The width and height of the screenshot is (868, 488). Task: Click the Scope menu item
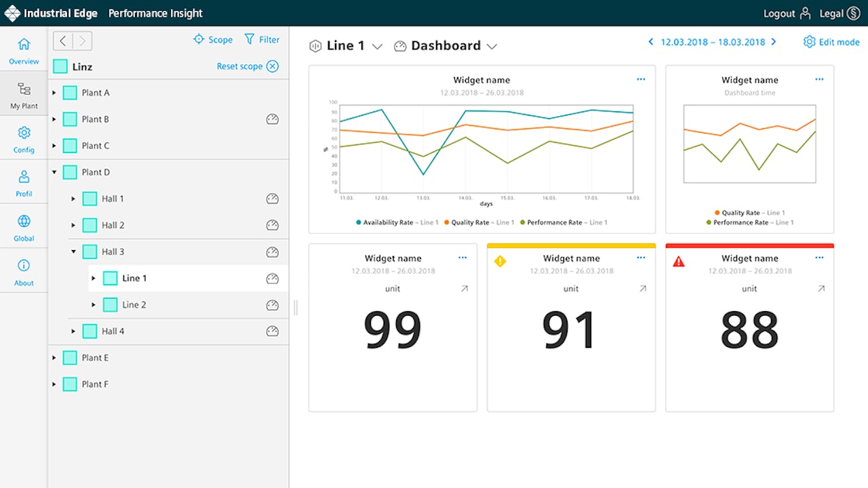pyautogui.click(x=213, y=39)
